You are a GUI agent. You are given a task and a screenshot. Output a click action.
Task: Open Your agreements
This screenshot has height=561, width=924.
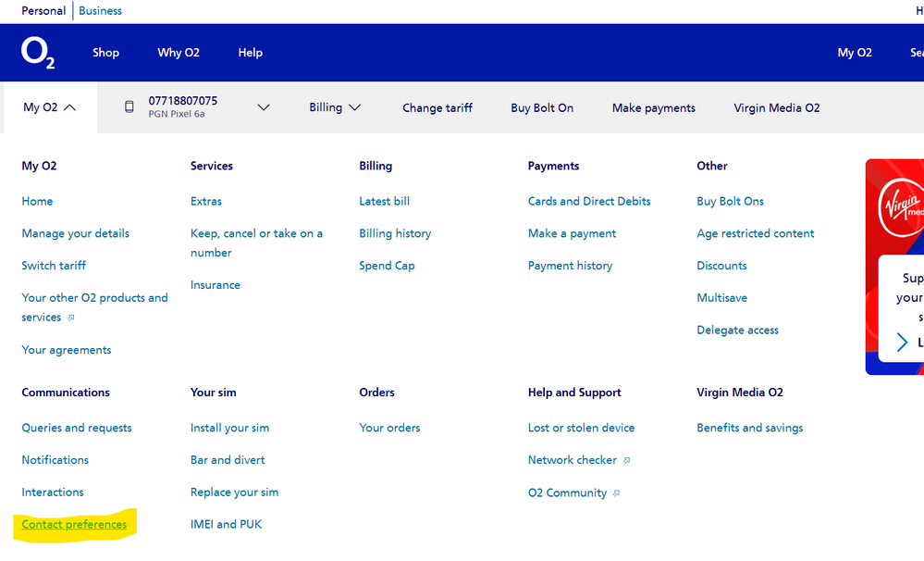point(67,350)
